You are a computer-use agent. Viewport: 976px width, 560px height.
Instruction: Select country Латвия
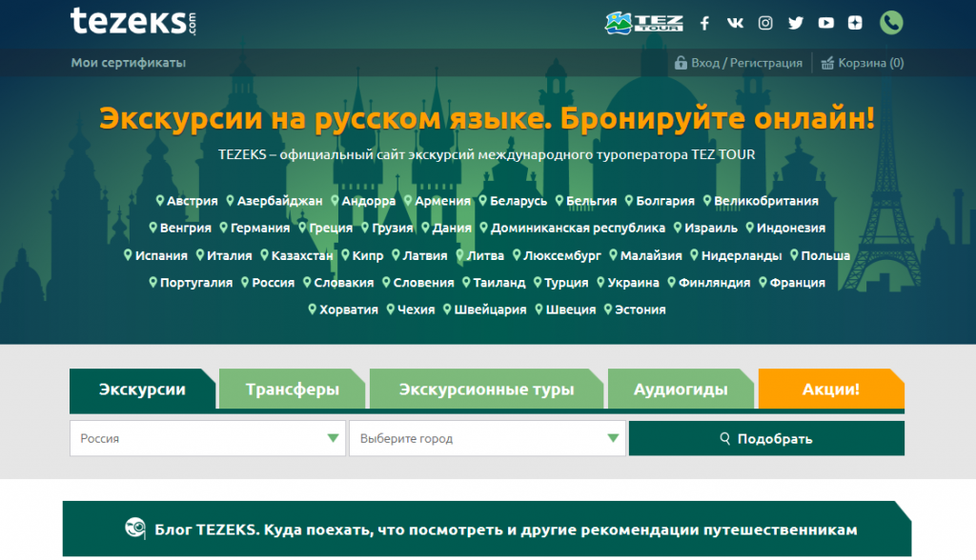tap(424, 256)
